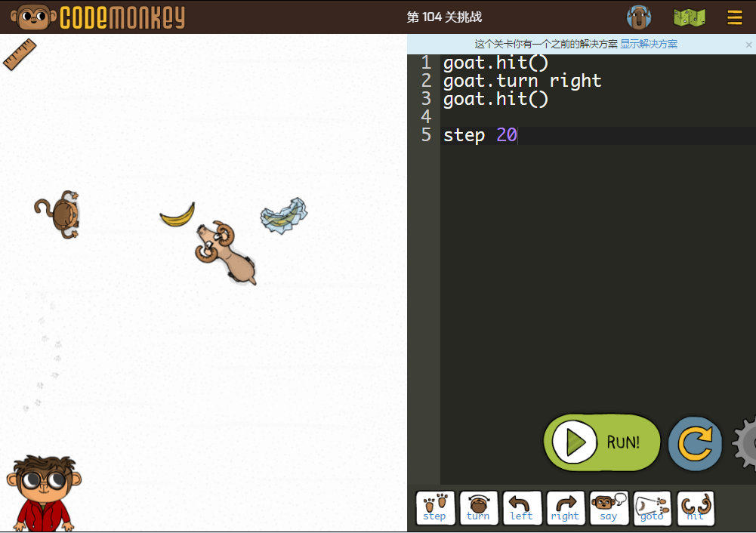The width and height of the screenshot is (756, 533).
Task: Select the ruler tool
Action: pos(20,54)
